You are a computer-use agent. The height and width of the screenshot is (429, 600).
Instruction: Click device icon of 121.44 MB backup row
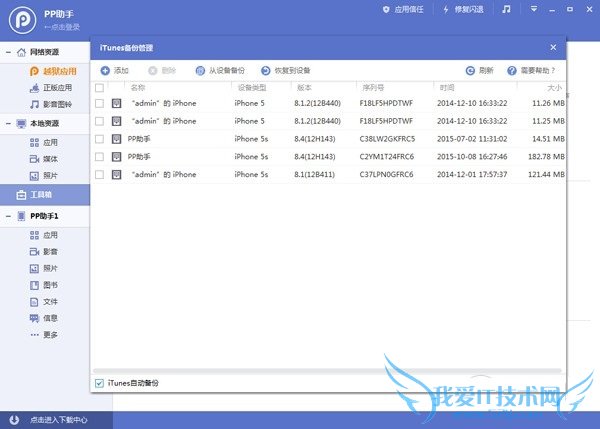tap(116, 175)
